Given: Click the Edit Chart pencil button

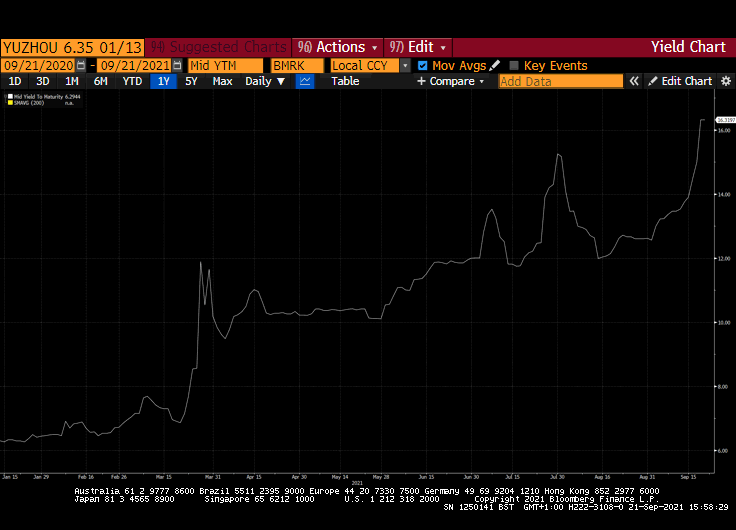Looking at the screenshot, I should click(x=680, y=81).
